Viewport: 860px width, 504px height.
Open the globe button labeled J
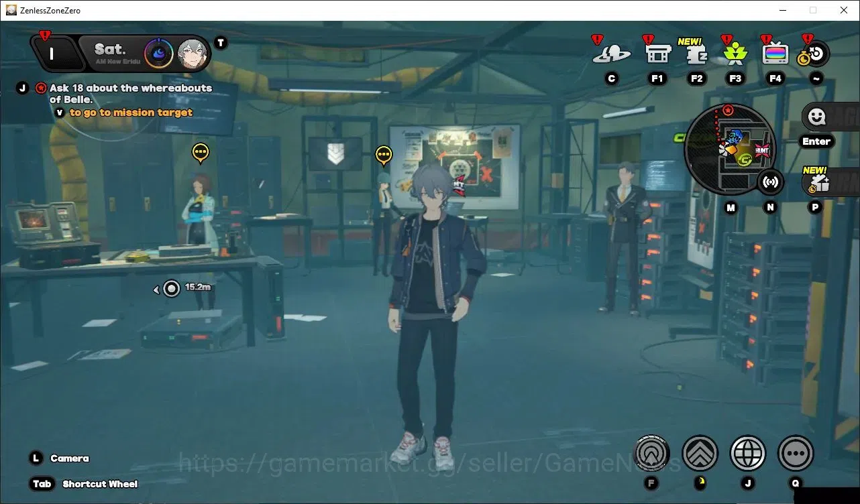click(748, 454)
